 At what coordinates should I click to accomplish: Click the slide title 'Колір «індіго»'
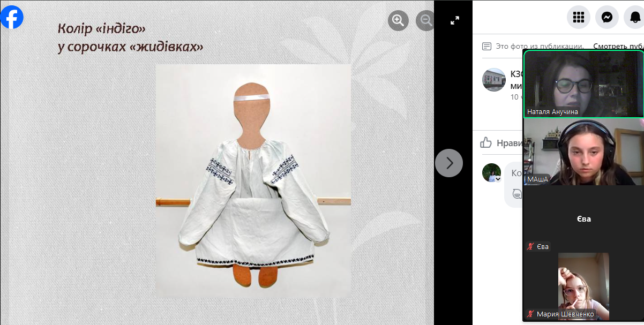click(102, 28)
